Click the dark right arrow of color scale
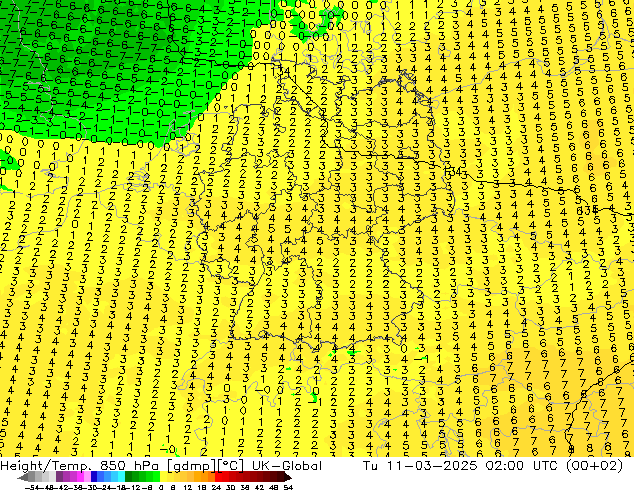The height and width of the screenshot is (490, 634). point(287,477)
